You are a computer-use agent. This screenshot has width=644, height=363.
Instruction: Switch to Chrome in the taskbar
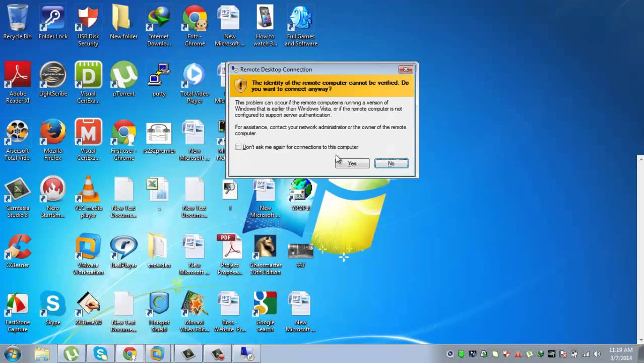pyautogui.click(x=130, y=354)
